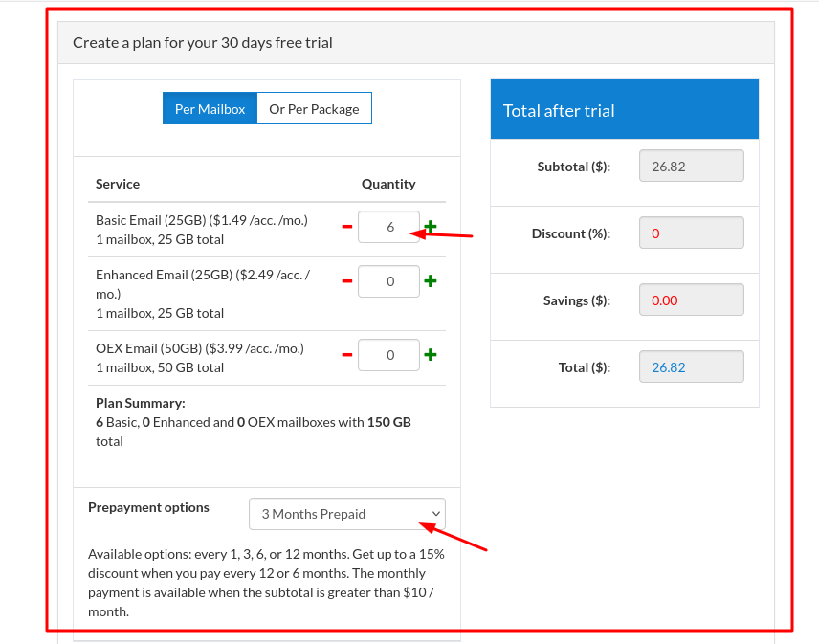This screenshot has height=644, width=819.
Task: Select the Per Mailbox pricing toggle
Action: click(210, 109)
